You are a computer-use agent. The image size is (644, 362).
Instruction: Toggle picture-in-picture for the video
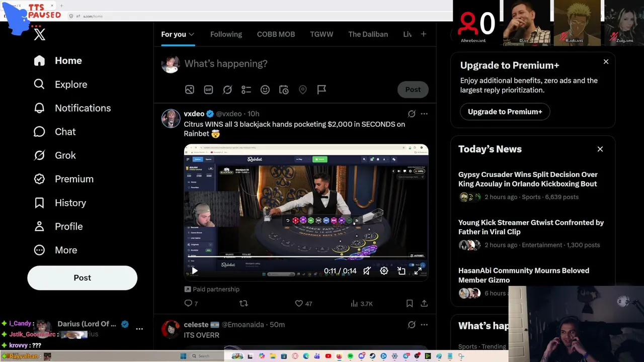(401, 271)
